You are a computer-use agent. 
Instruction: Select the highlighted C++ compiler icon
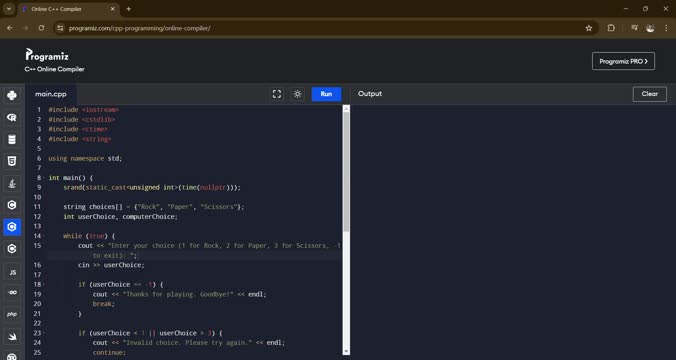[x=12, y=227]
